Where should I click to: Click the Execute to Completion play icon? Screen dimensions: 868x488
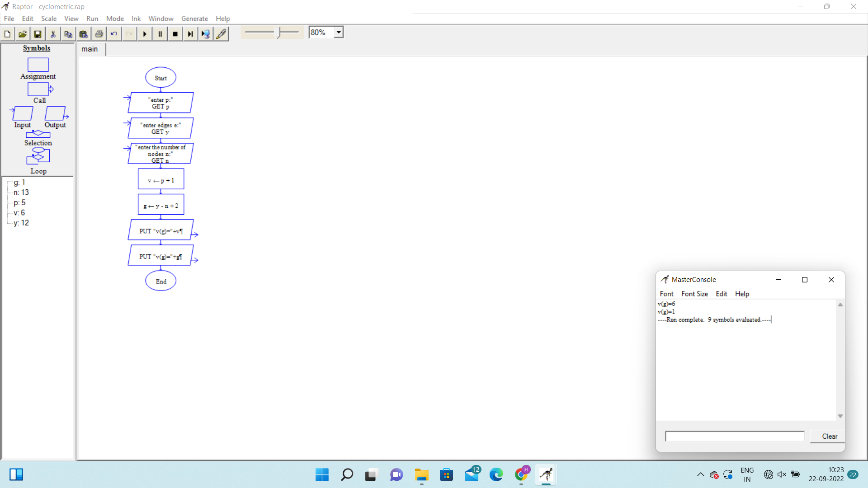(x=145, y=34)
